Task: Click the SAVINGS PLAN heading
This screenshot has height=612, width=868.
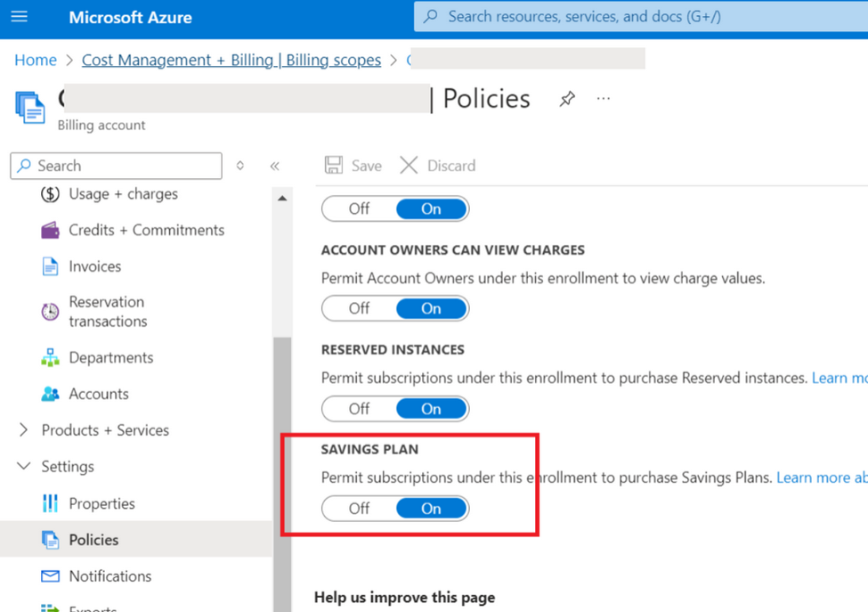Action: (x=369, y=449)
